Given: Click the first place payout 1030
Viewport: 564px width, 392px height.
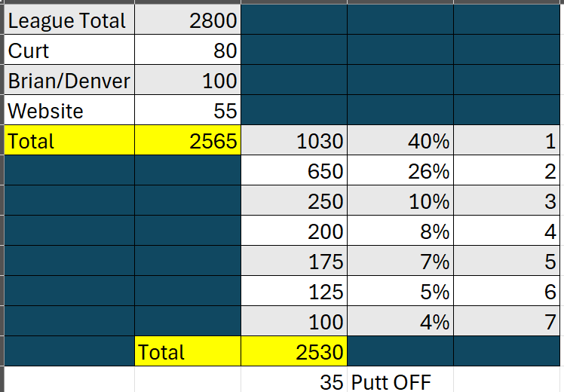Looking at the screenshot, I should click(x=294, y=141).
